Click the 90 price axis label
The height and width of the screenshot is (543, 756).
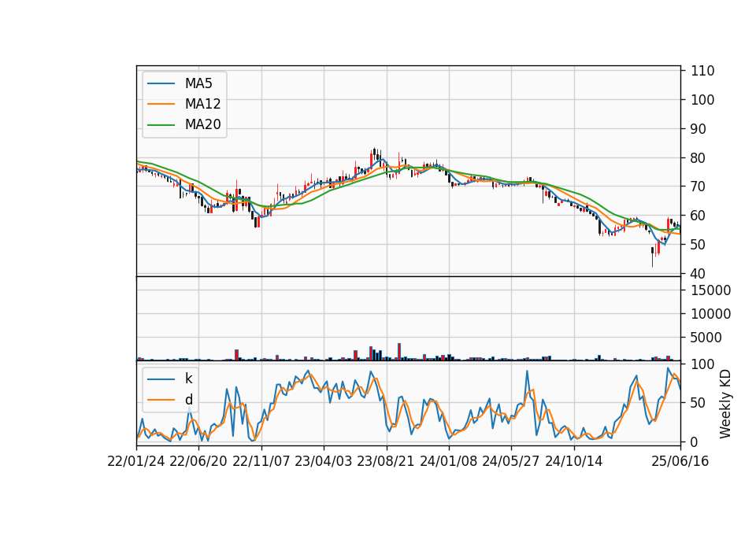click(x=699, y=129)
